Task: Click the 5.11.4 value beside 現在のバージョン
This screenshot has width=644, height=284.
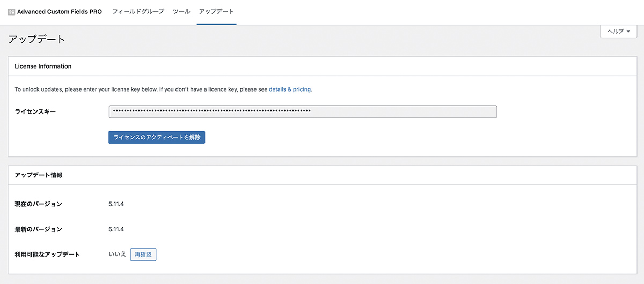Action: click(x=116, y=204)
